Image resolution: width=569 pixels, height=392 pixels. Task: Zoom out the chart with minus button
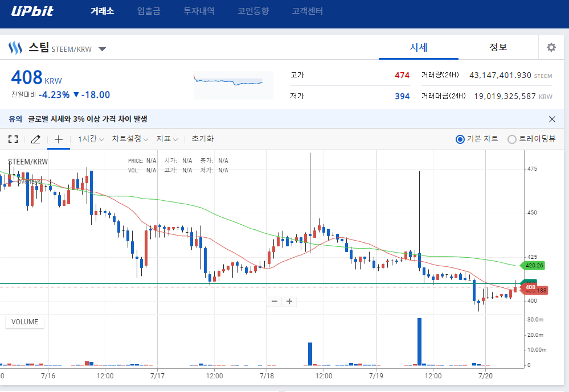(275, 301)
